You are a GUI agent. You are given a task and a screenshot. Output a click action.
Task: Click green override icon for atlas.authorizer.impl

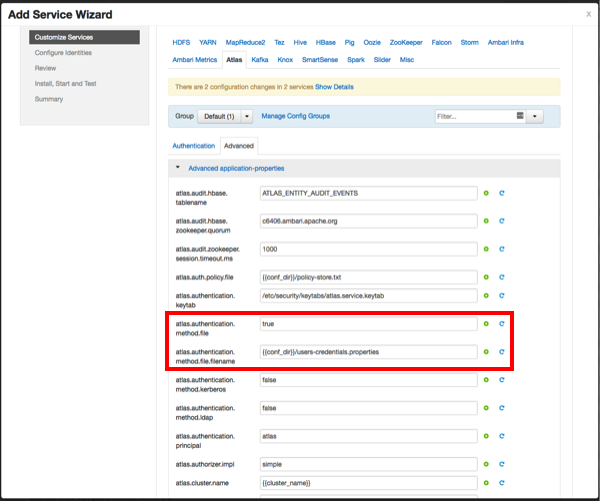click(486, 462)
